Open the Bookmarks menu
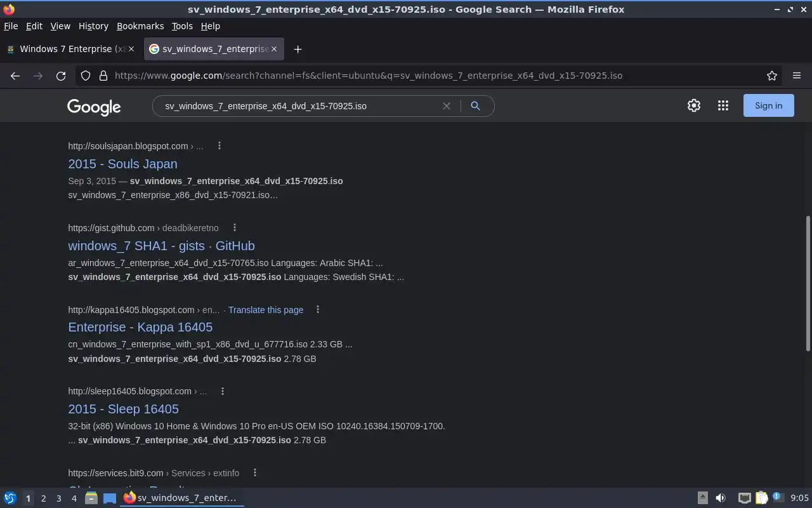 140,26
